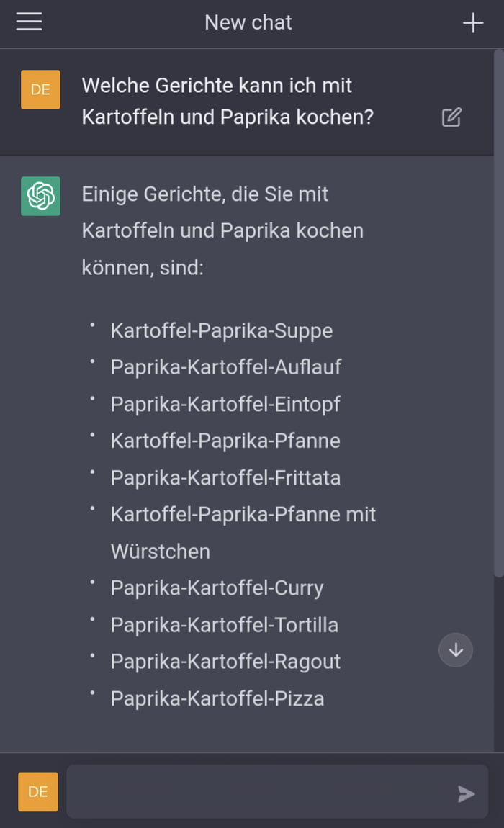Select the Paprika-Kartoffel-Curry suggestion
Screen dimensions: 504x828
click(216, 588)
